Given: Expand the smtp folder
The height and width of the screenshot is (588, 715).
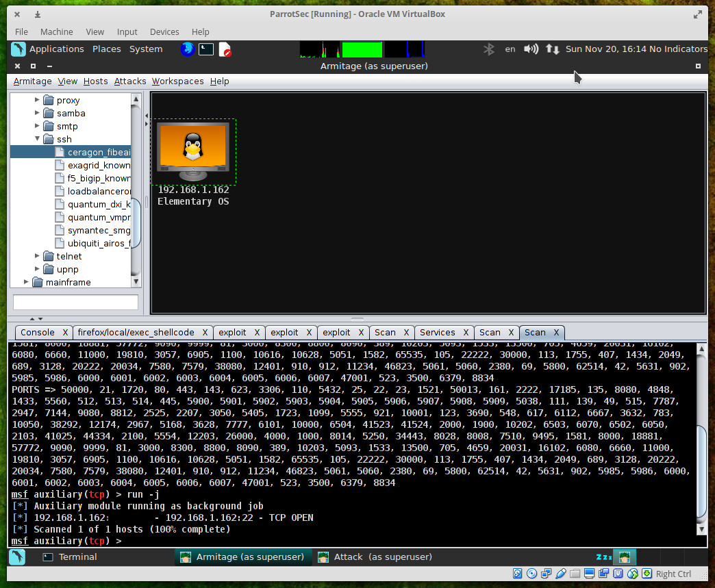Looking at the screenshot, I should pos(37,125).
